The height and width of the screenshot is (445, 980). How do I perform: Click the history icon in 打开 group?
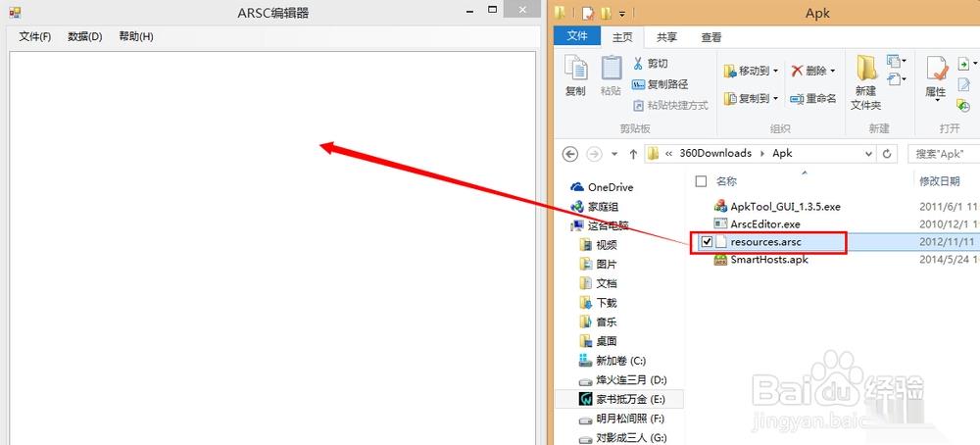963,105
